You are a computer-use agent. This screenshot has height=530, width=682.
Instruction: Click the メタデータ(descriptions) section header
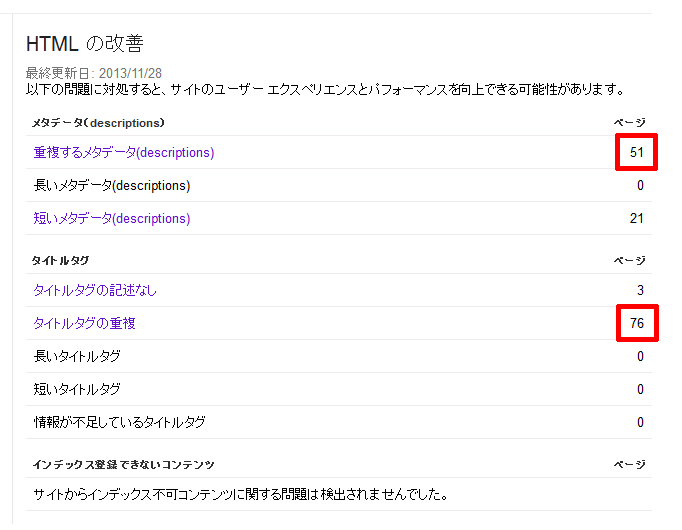click(98, 123)
